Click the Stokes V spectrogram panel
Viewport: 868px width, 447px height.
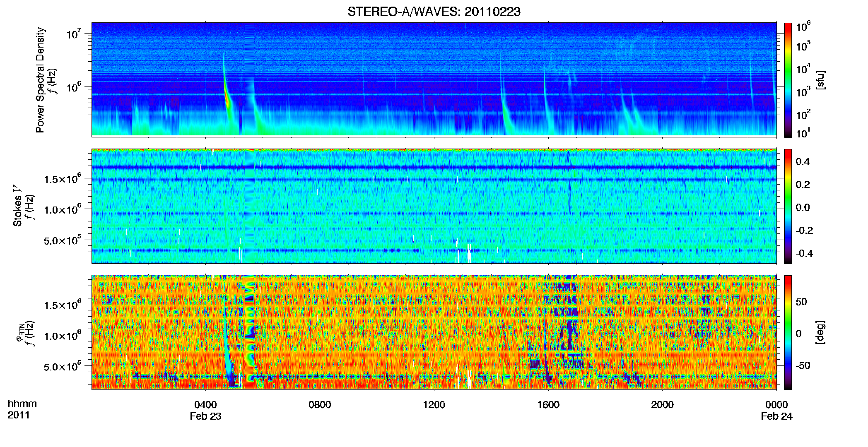point(434,206)
